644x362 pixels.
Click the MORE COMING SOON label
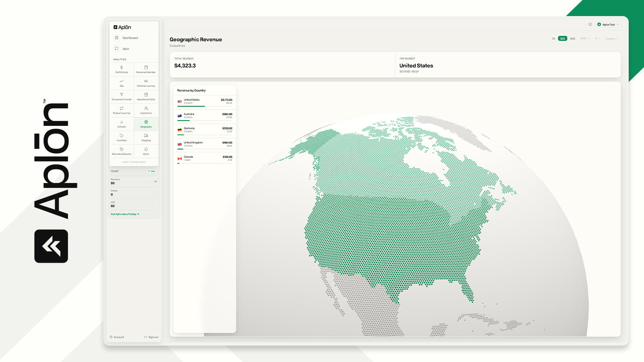134,162
